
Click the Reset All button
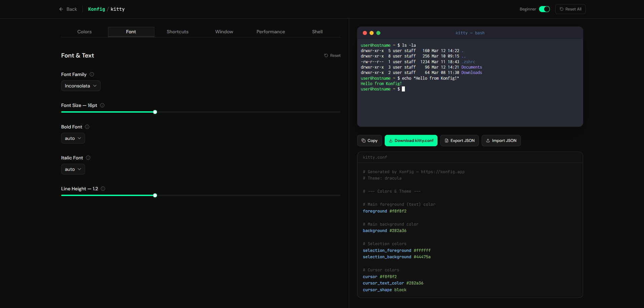tap(570, 9)
